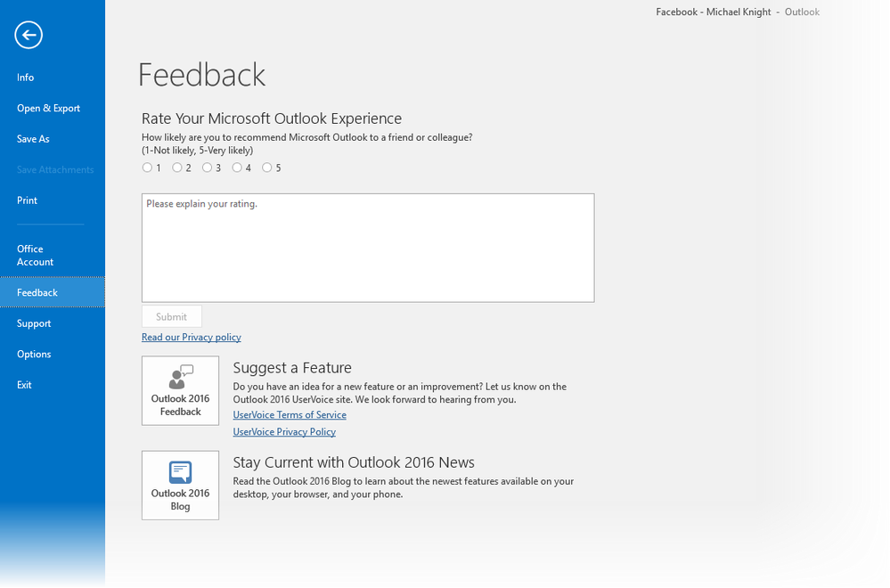Open UserVoice Privacy Policy link
The image size is (890, 588).
tap(284, 432)
